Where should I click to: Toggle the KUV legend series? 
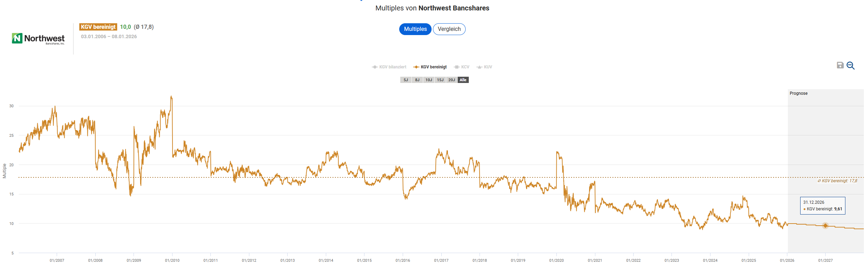pos(484,67)
